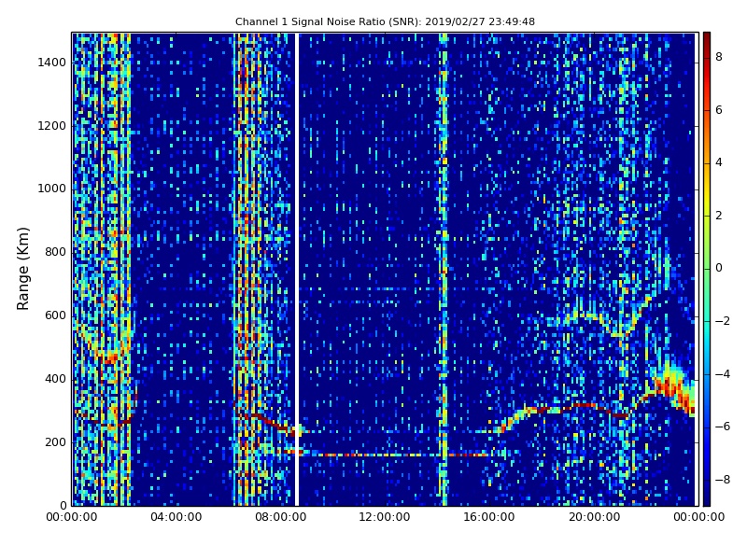Click the colorbar value −2 label
747x560 pixels.
(x=723, y=321)
